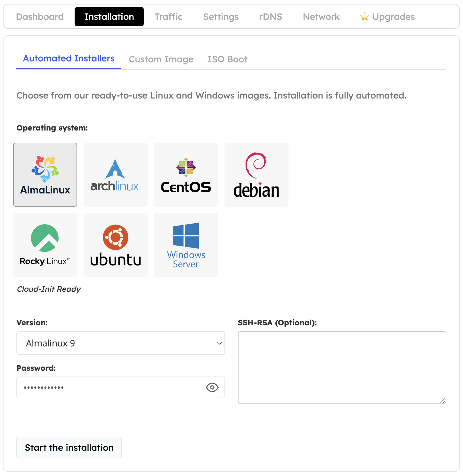Select the Ubuntu operating system
463x476 pixels.
pyautogui.click(x=115, y=245)
